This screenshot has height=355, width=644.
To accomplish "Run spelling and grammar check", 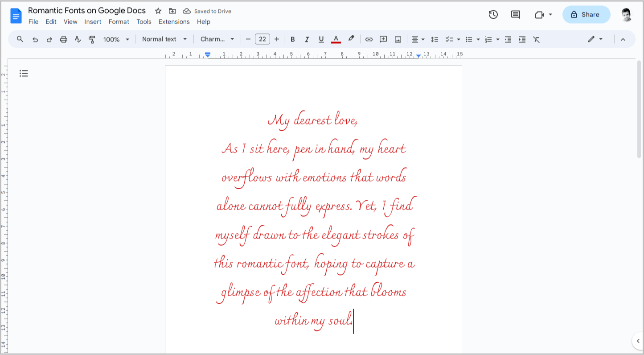I will tap(78, 39).
